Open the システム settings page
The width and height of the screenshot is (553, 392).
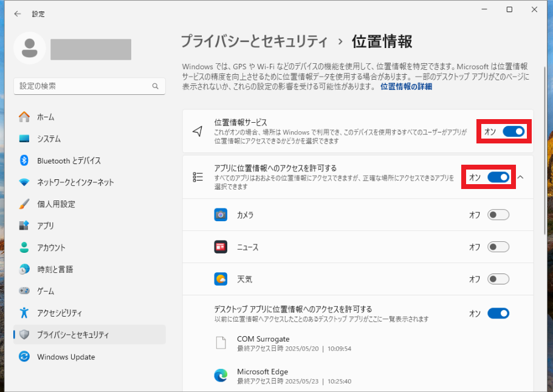(x=49, y=139)
